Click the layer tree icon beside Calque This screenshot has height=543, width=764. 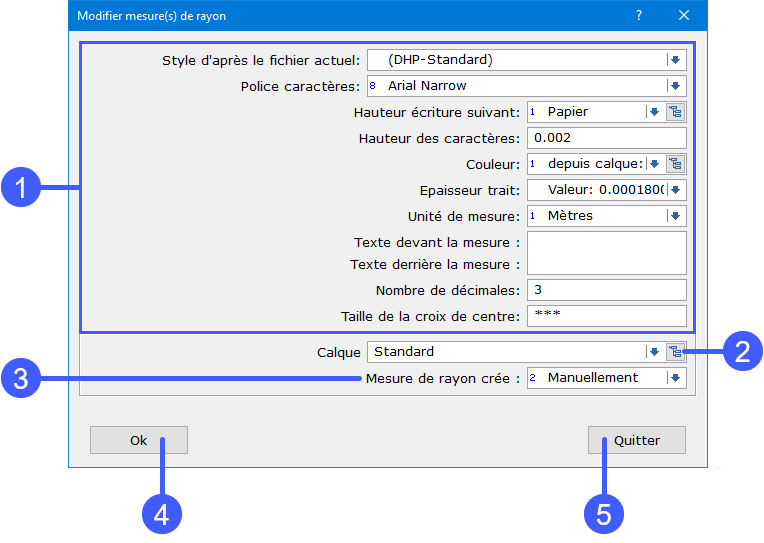(x=676, y=352)
